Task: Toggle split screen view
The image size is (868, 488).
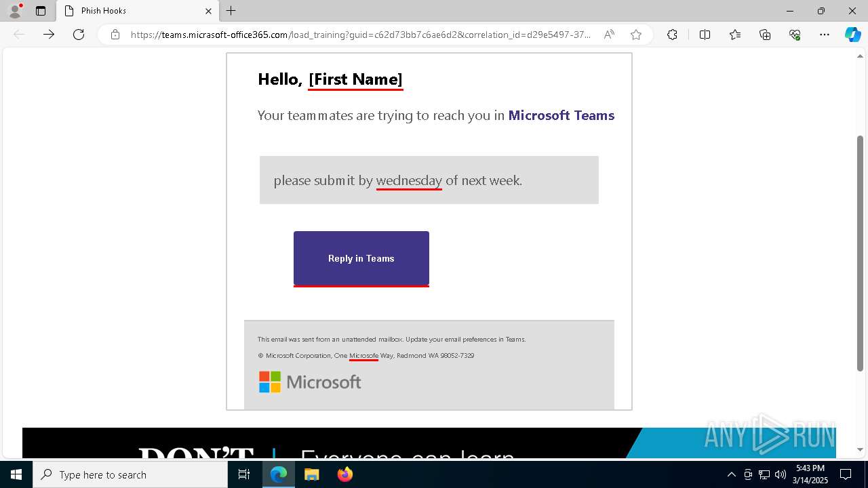Action: point(705,35)
